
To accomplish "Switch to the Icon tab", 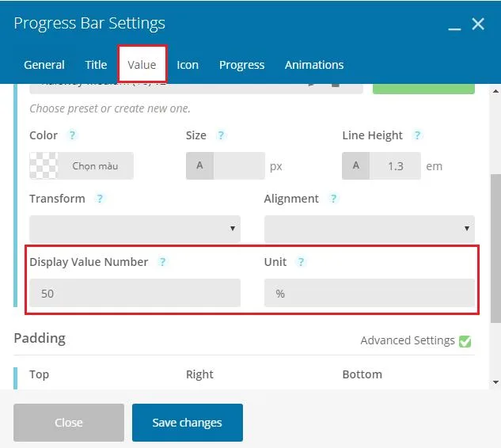I will point(188,65).
